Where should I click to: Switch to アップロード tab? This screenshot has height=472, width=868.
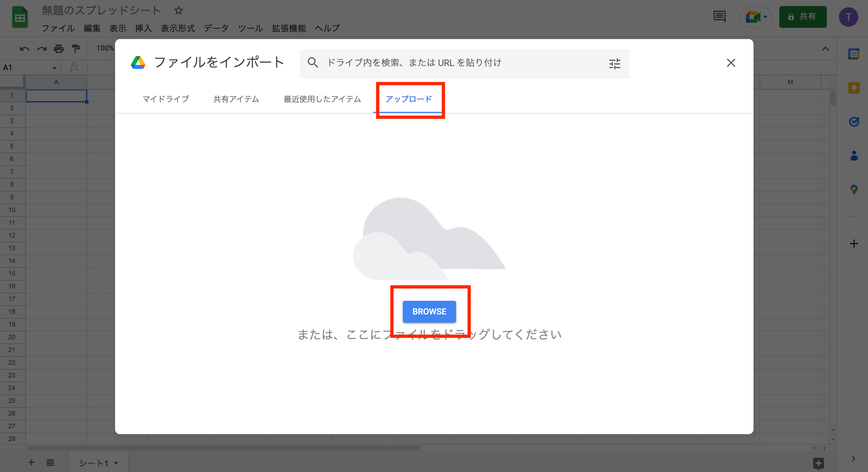point(408,99)
